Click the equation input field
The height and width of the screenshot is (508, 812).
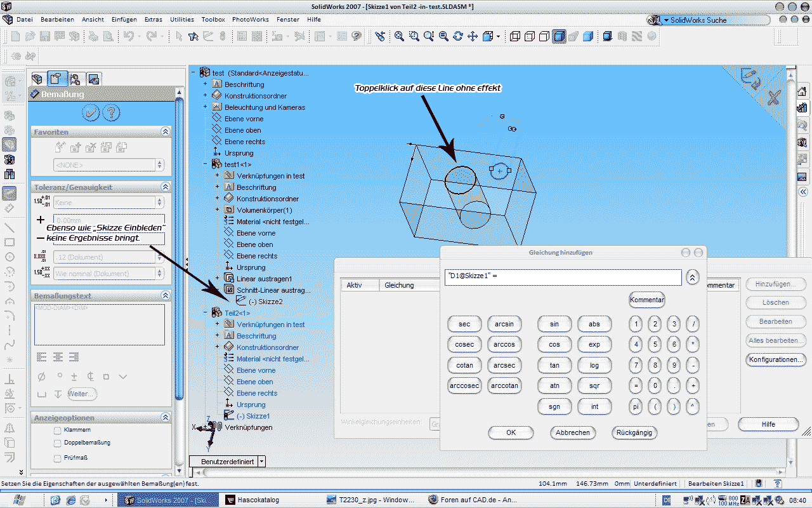pyautogui.click(x=563, y=277)
